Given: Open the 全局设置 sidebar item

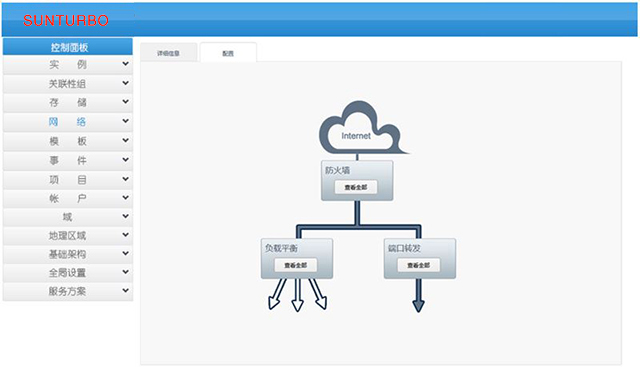Looking at the screenshot, I should (x=68, y=273).
